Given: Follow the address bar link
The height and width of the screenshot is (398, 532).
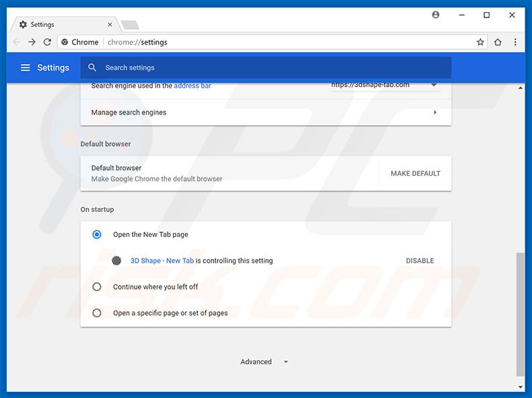Looking at the screenshot, I should pyautogui.click(x=193, y=86).
